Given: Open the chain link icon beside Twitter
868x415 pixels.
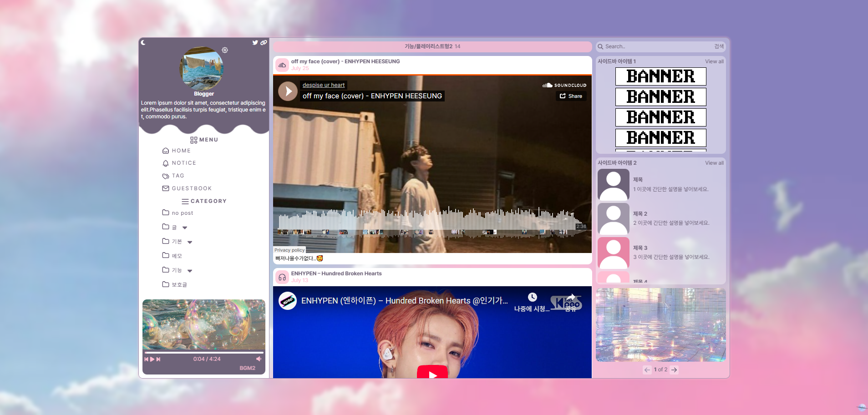Looking at the screenshot, I should click(264, 42).
